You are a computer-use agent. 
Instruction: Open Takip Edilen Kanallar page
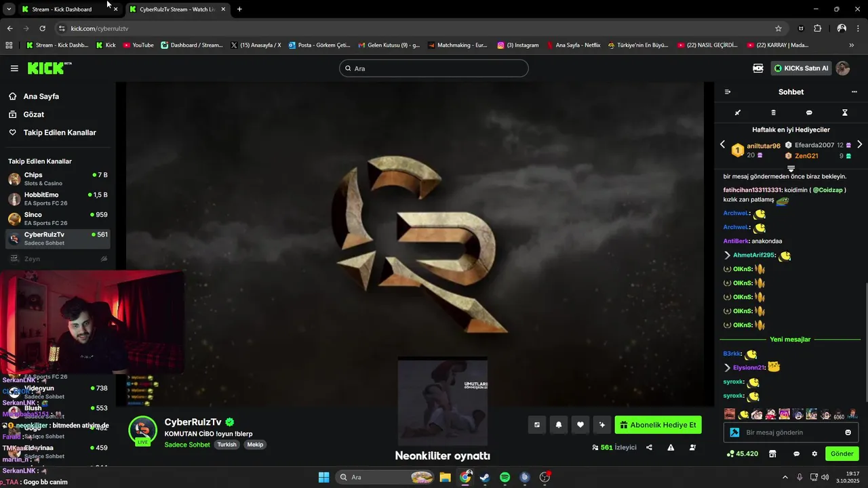coord(60,133)
